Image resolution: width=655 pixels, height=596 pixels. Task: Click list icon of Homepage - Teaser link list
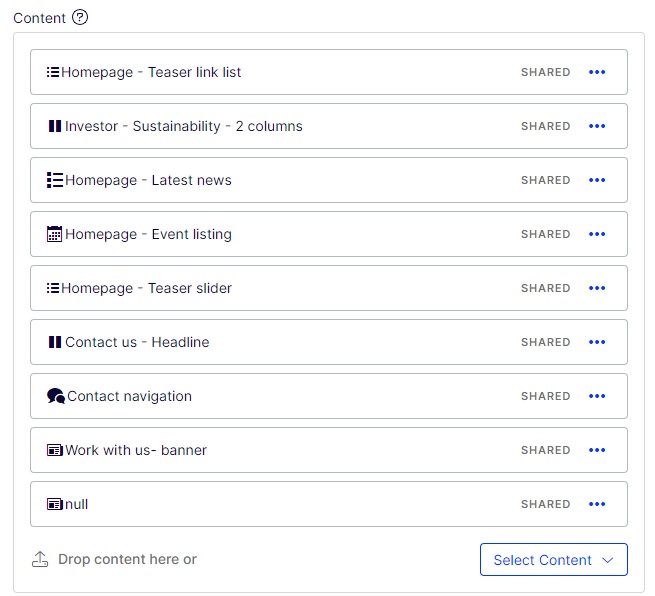tap(53, 72)
